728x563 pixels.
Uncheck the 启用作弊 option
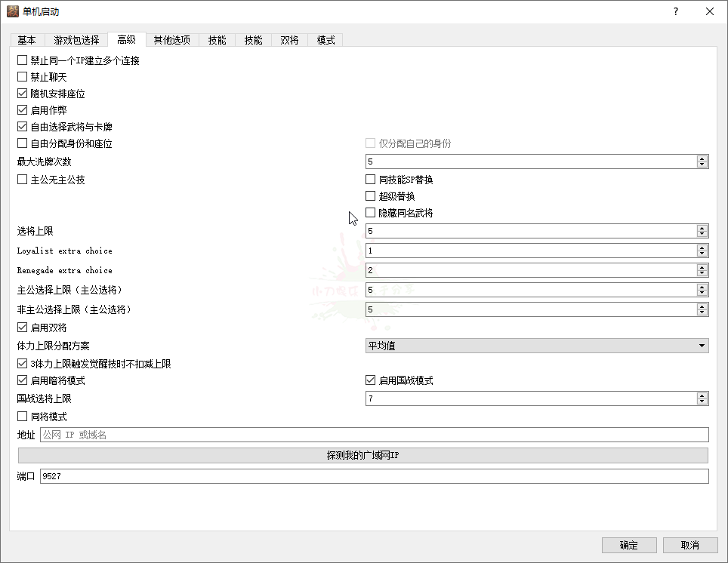tap(23, 110)
